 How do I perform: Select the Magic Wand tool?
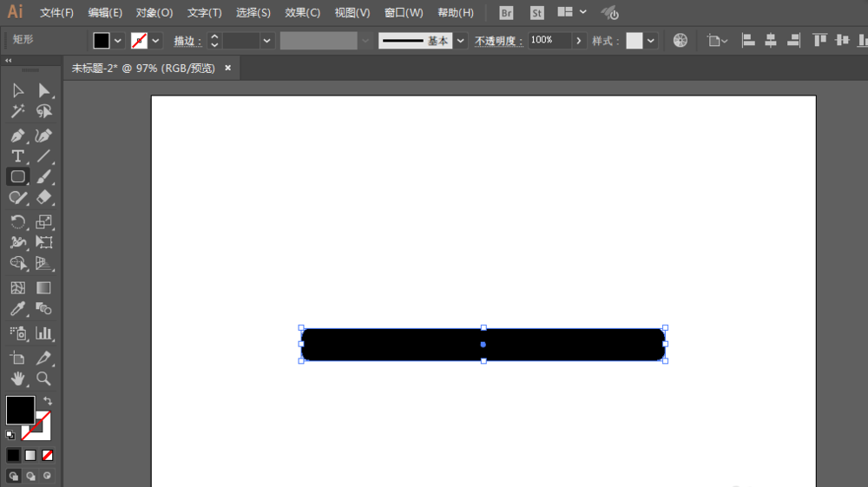[x=17, y=111]
